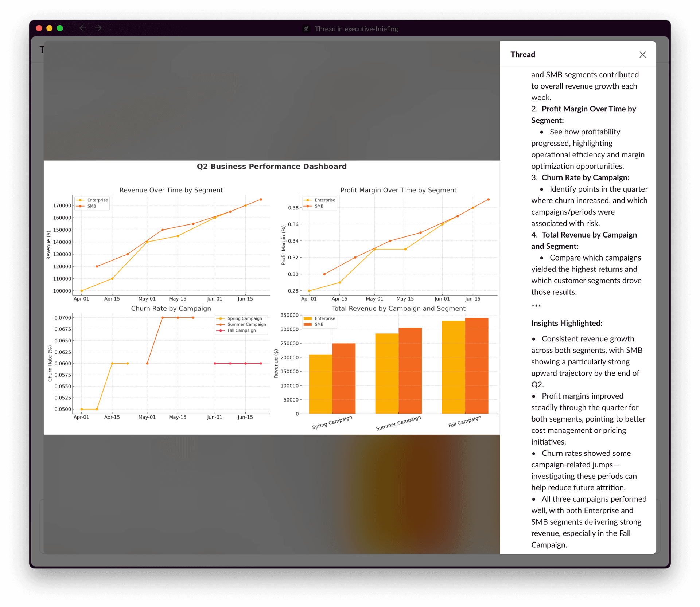Screen dimensions: 700x607
Task: Click the yellow minimize window button
Action: (50, 28)
